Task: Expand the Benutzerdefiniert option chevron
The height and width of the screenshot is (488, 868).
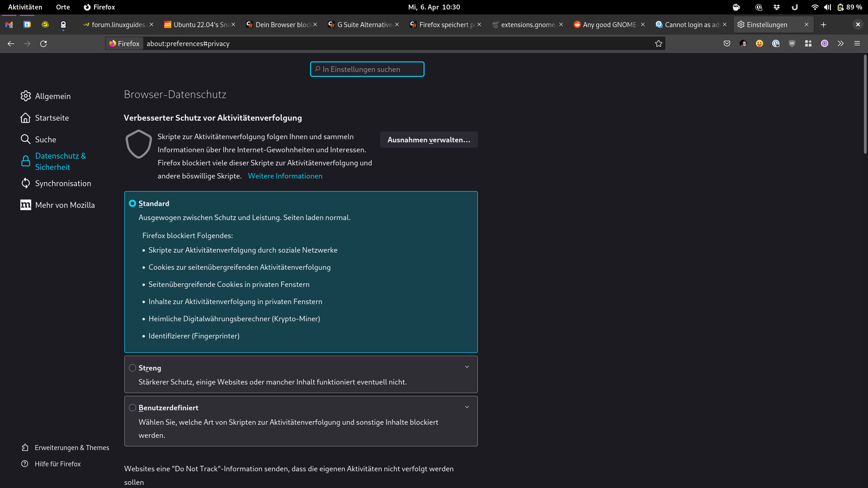Action: click(x=467, y=407)
